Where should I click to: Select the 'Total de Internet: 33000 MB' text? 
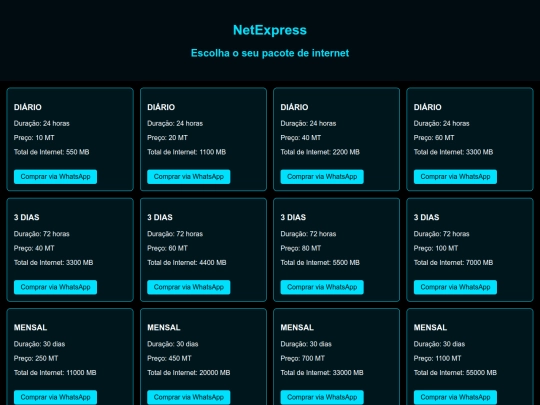(322, 373)
